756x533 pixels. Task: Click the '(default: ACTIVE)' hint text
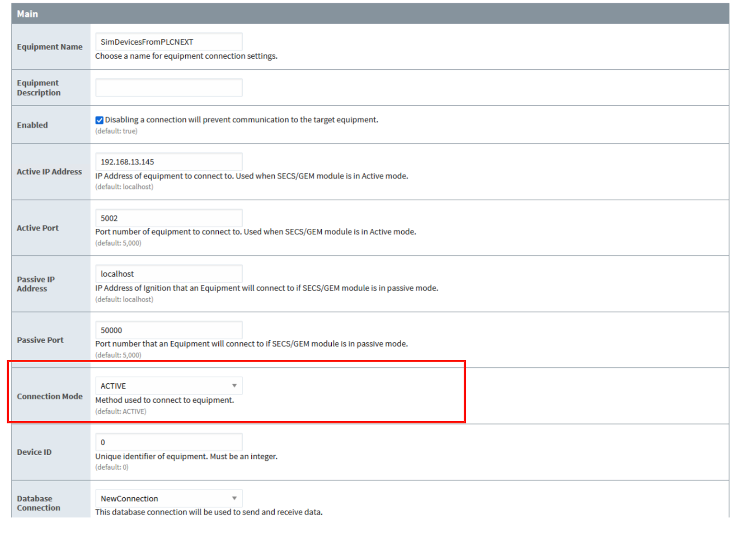(121, 411)
